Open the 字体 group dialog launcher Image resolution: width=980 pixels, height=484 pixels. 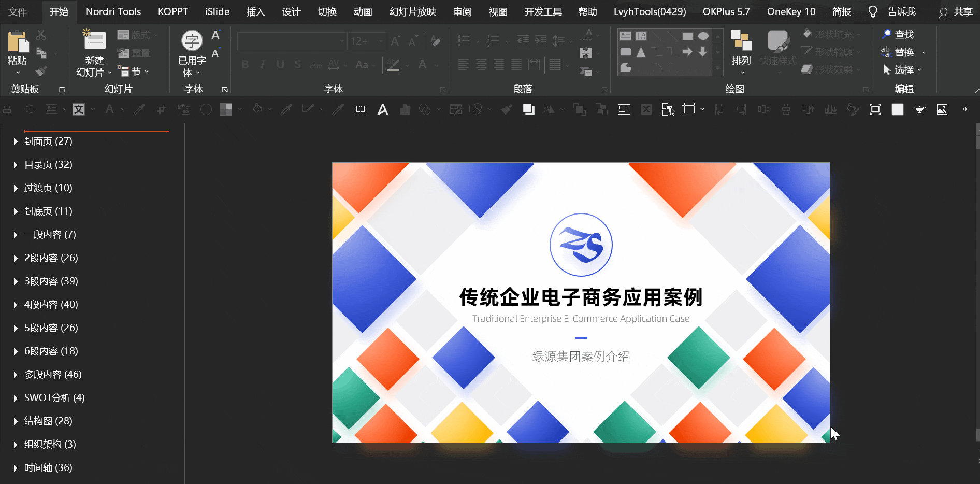[x=225, y=90]
